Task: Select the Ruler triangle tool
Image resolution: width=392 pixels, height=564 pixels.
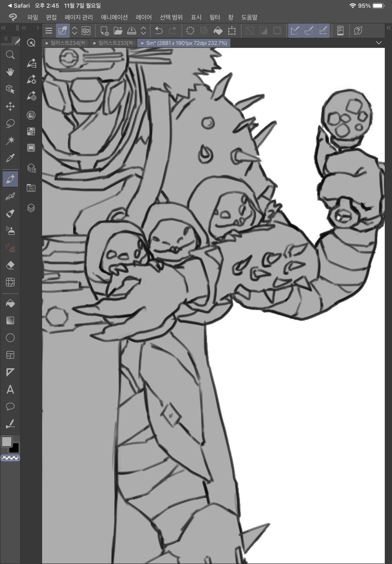Action: click(x=10, y=372)
